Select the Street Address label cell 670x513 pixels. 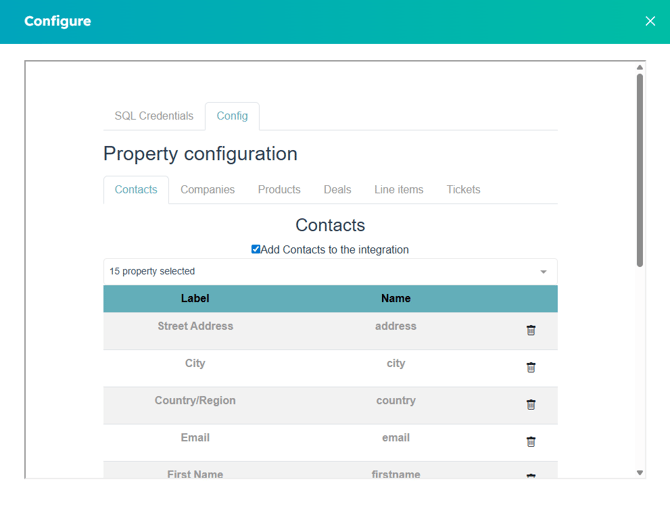point(195,326)
